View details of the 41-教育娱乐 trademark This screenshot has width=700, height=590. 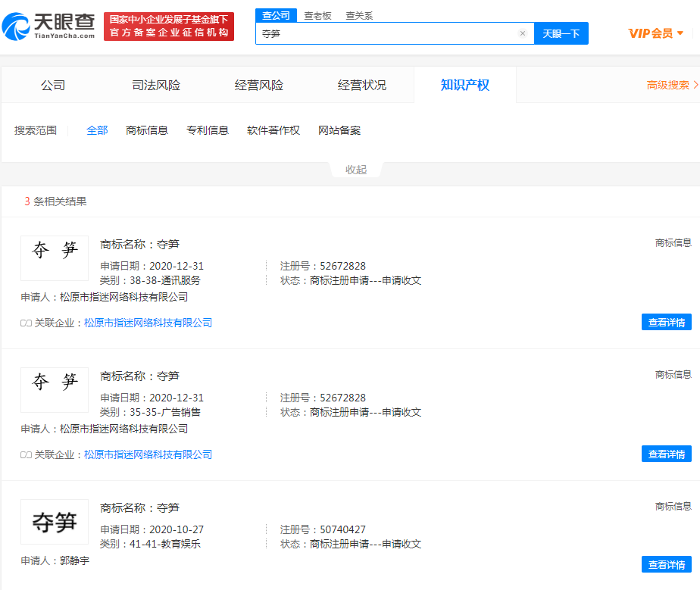pyautogui.click(x=666, y=564)
